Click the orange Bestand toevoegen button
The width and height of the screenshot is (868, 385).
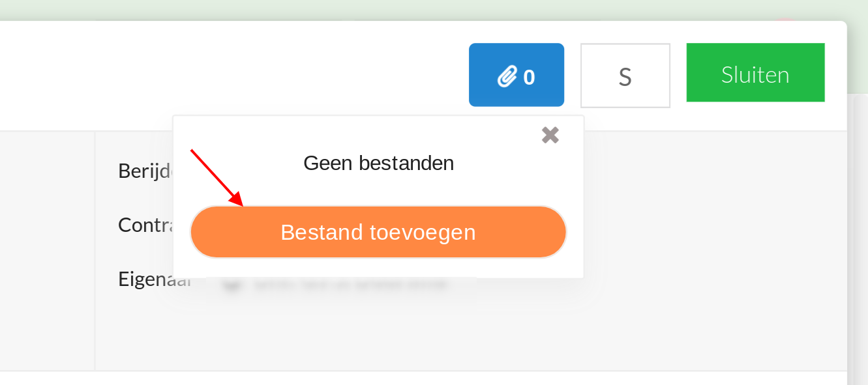[378, 232]
